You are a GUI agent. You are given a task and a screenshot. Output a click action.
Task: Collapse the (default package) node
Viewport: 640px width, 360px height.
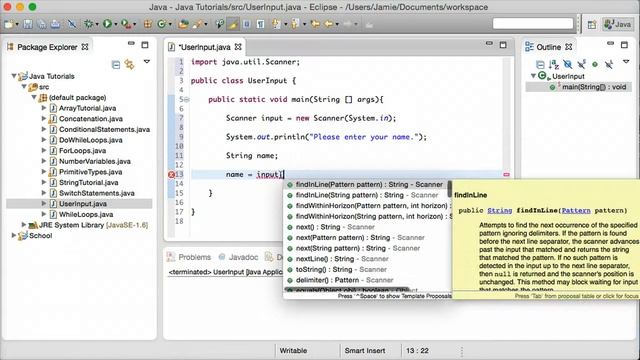[34, 97]
